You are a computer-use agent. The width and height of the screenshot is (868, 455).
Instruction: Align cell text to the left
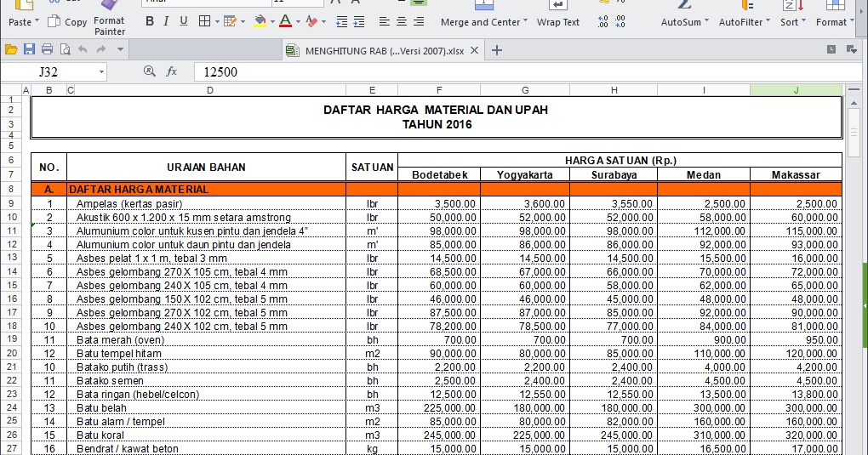(x=384, y=21)
